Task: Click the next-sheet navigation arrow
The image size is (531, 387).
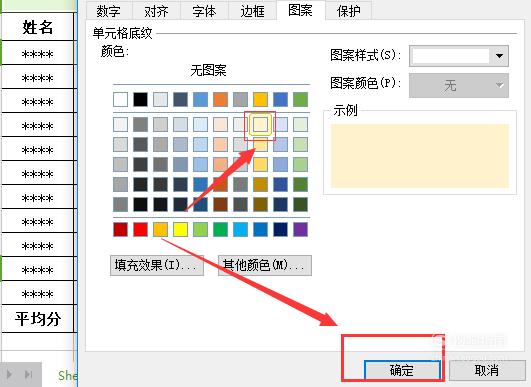Action: tap(9, 374)
